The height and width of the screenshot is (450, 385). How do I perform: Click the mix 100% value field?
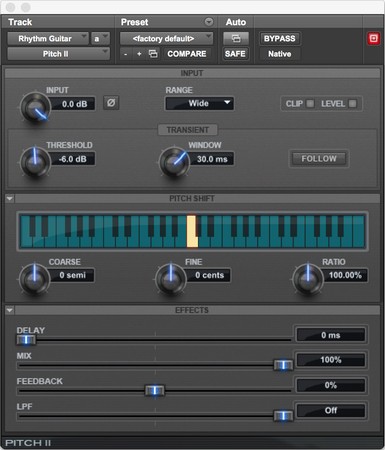[331, 360]
